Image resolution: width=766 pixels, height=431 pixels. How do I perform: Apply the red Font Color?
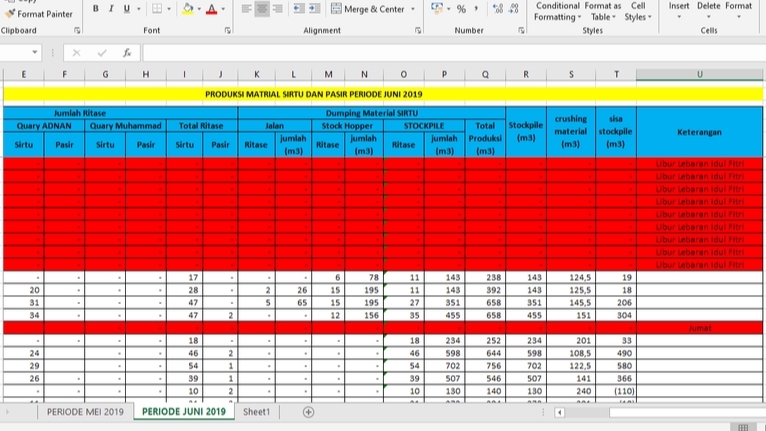pos(212,8)
